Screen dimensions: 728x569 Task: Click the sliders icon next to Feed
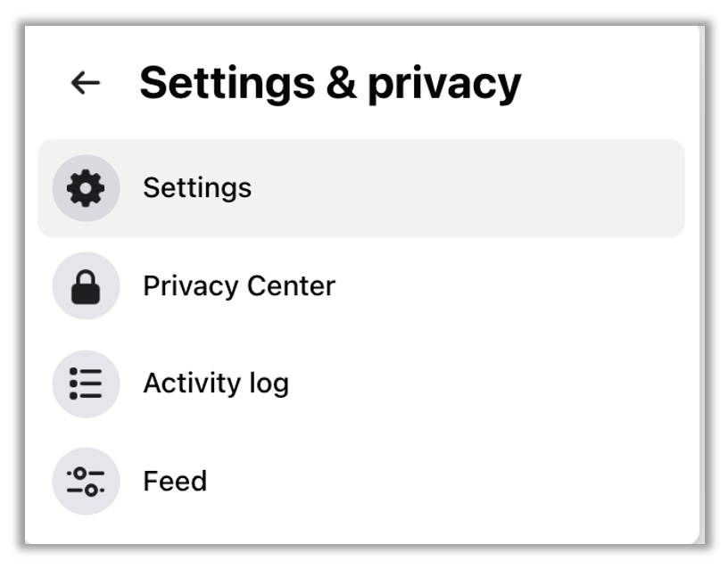pyautogui.click(x=86, y=482)
